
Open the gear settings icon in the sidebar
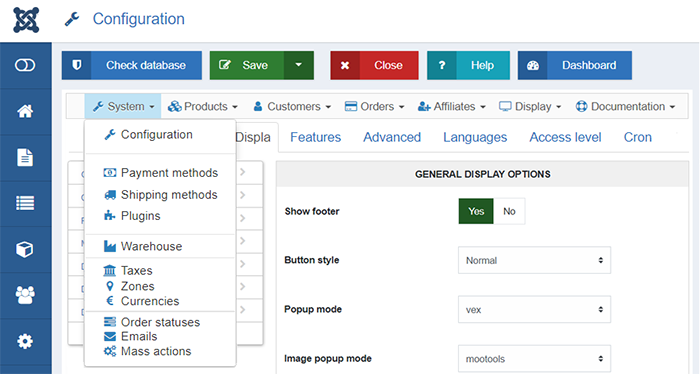tap(25, 341)
